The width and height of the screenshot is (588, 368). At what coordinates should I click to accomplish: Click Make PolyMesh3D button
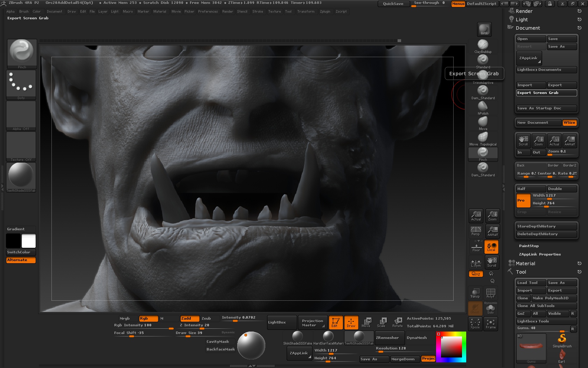(554, 298)
